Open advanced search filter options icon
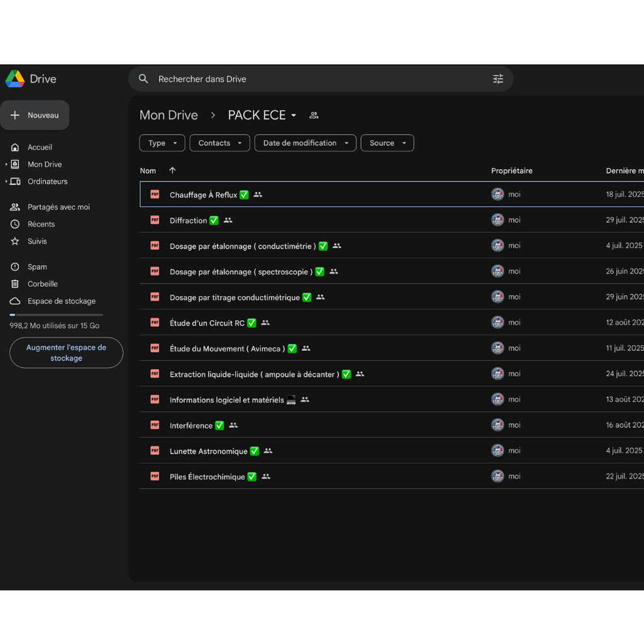Screen dimensions: 644x644 pyautogui.click(x=498, y=79)
